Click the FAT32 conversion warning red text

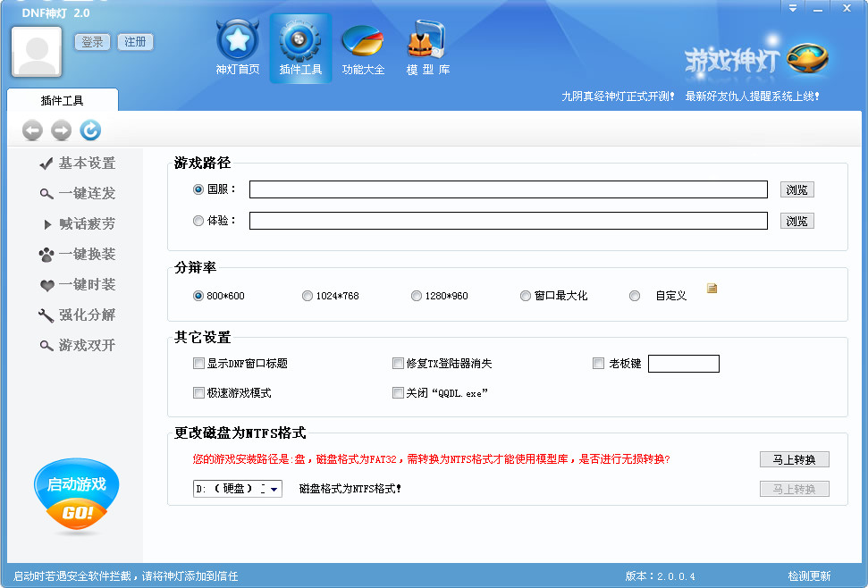pos(431,459)
